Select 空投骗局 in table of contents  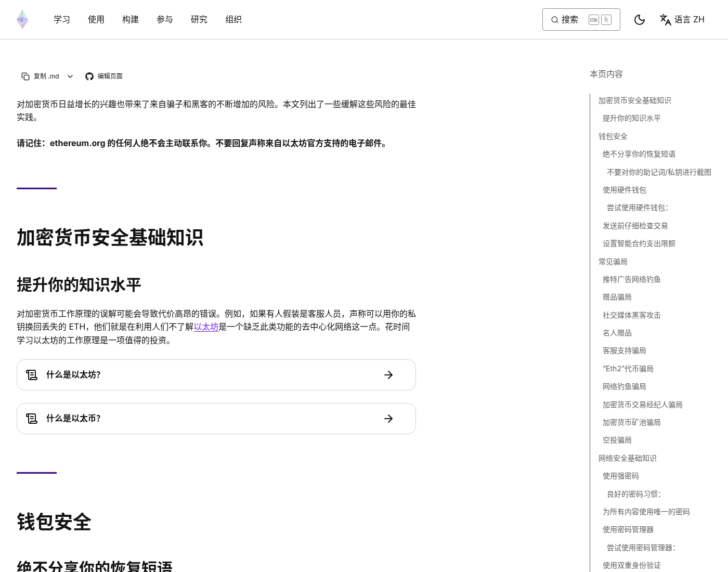617,440
